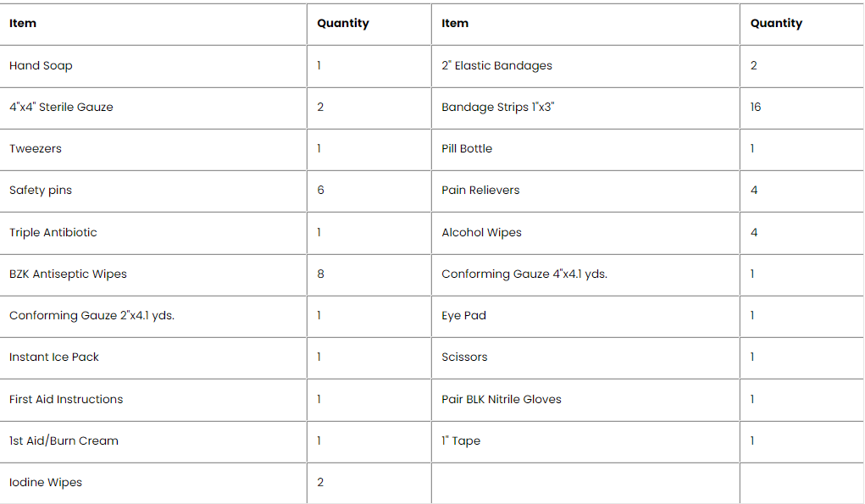Screen dimensions: 865x504
Task: Click the Tweezers item cell
Action: [36, 149]
